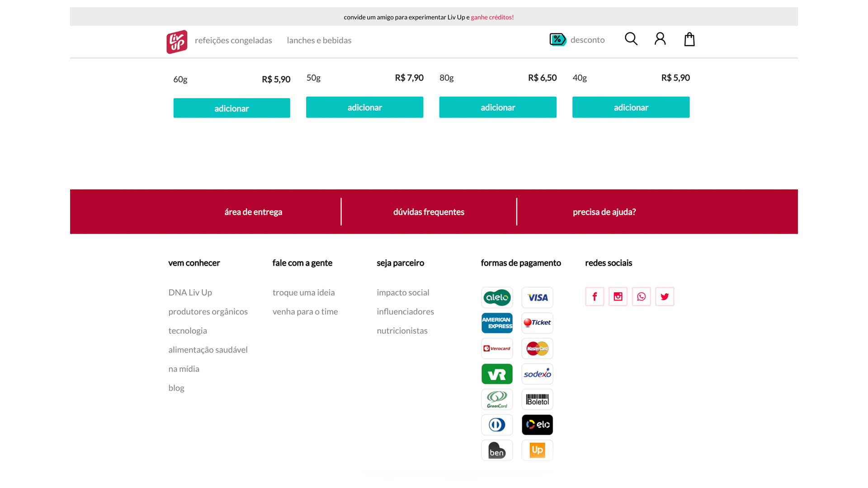Go to área de entrega
868x488 pixels.
pyautogui.click(x=253, y=212)
